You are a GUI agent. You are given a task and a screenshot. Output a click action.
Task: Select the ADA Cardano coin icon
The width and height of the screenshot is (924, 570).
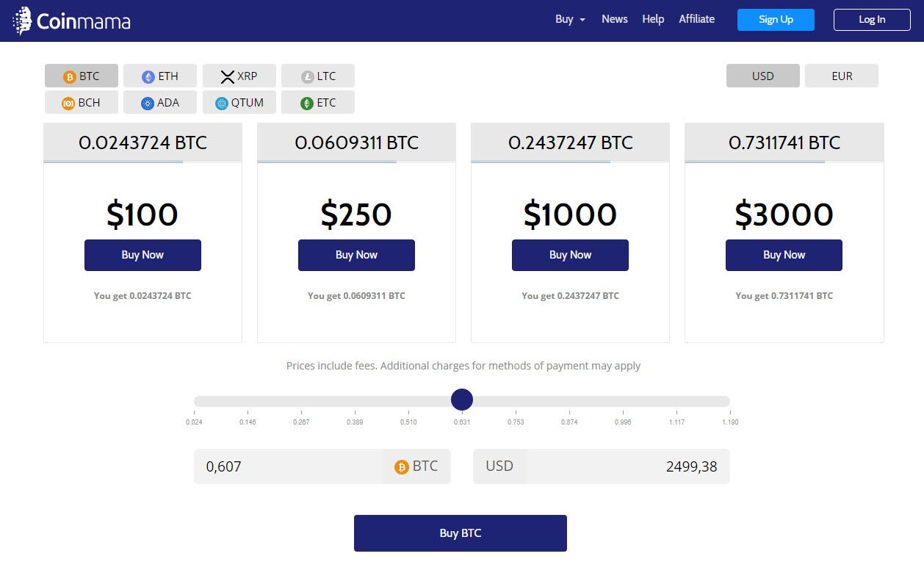pyautogui.click(x=148, y=103)
